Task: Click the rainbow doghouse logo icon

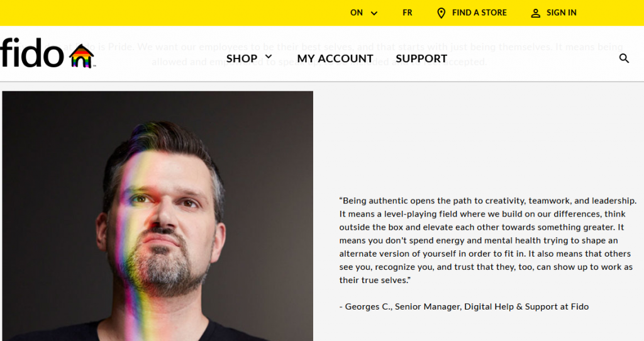Action: [x=82, y=56]
